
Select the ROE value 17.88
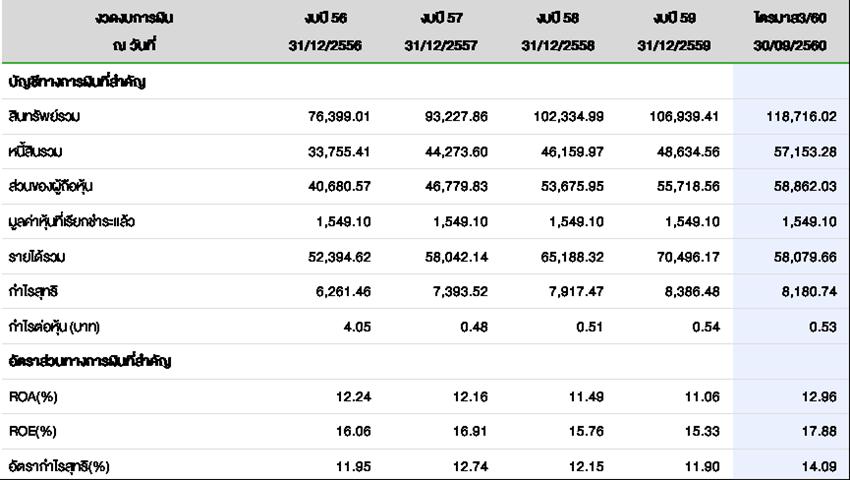817,432
